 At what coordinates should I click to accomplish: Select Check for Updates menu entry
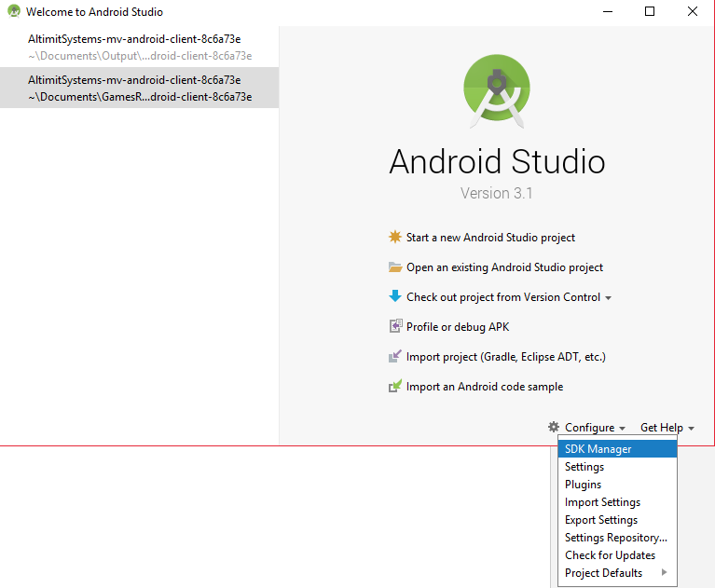pos(617,555)
